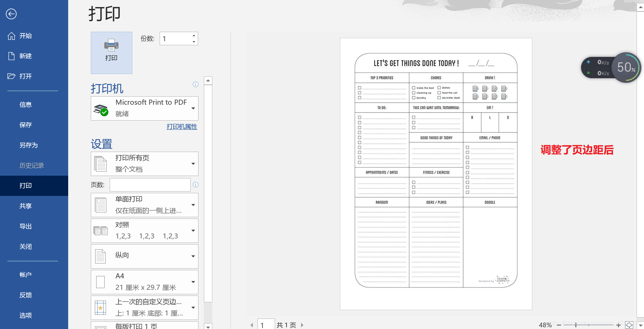Screen dimensions: 644x329
Task: Expand the 纵向 orientation dropdown
Action: [144, 256]
